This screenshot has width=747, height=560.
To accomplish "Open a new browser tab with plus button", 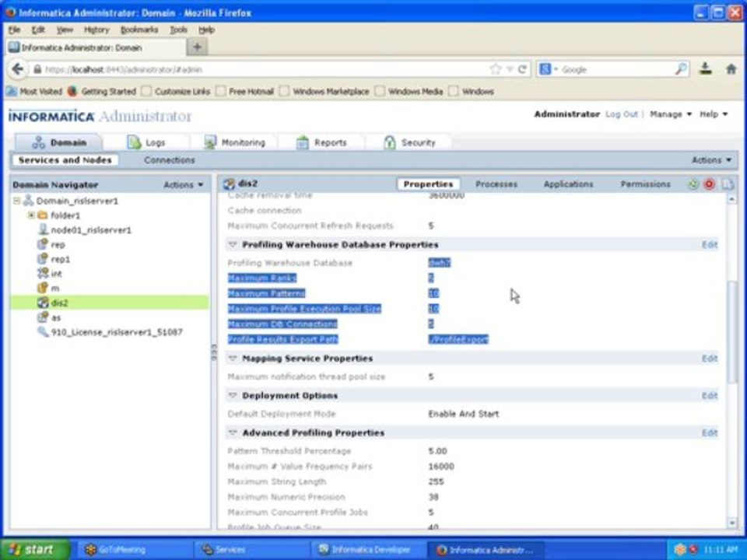I will (197, 47).
